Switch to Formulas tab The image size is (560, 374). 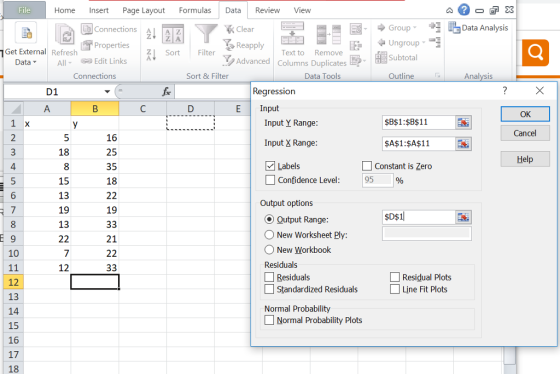click(x=195, y=10)
